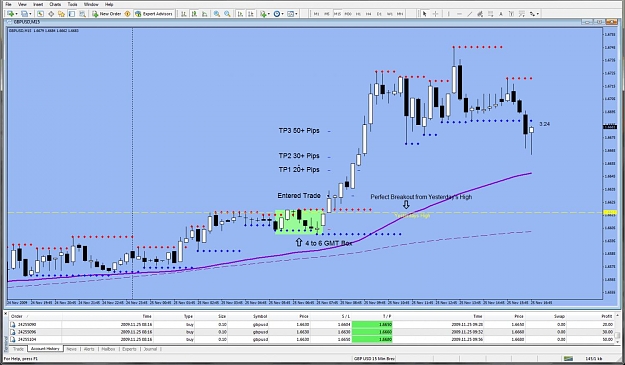Image resolution: width=625 pixels, height=365 pixels.
Task: Select the Vertical Line drawing tool
Action: coord(448,14)
